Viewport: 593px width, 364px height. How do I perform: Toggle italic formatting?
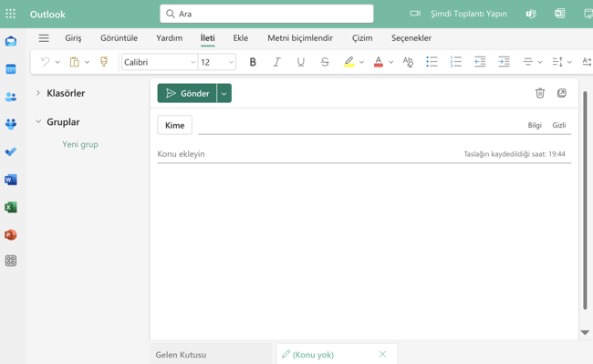pyautogui.click(x=276, y=62)
